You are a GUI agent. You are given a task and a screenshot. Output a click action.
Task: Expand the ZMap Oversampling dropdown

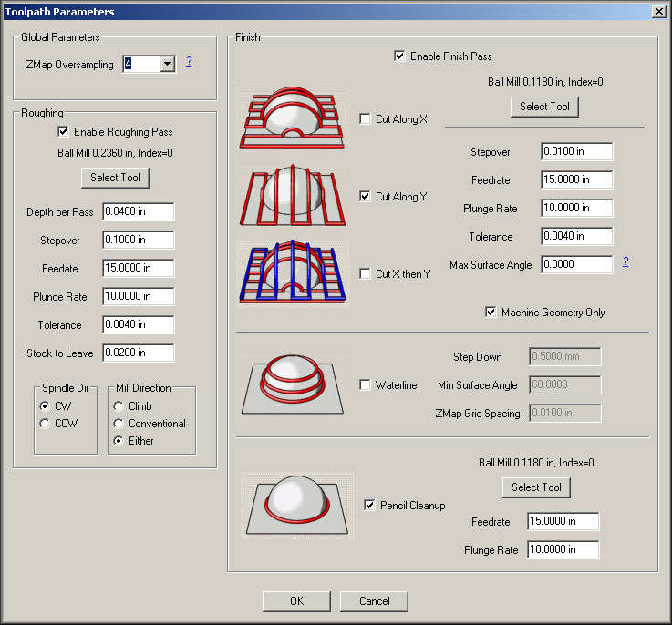point(167,65)
